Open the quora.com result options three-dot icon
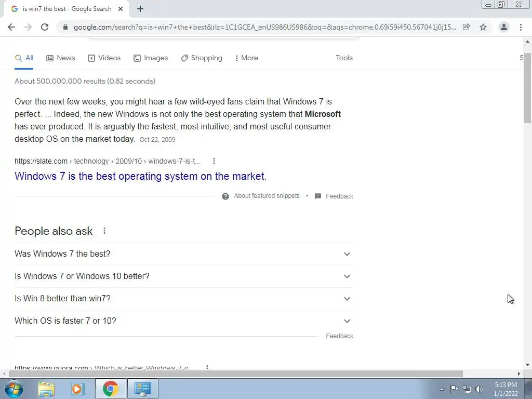Viewport: 532px width, 399px height. [x=207, y=367]
